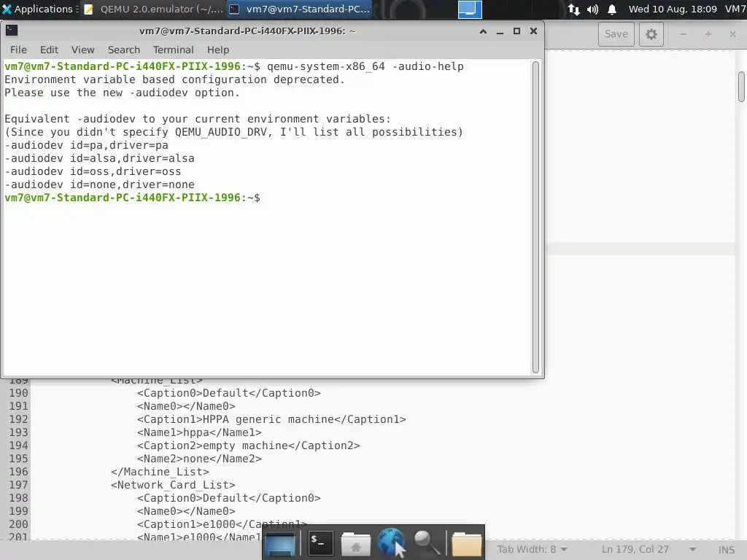Click the 'HPPA generic machine' caption line in editor
Screen dimensions: 747x560
click(271, 419)
